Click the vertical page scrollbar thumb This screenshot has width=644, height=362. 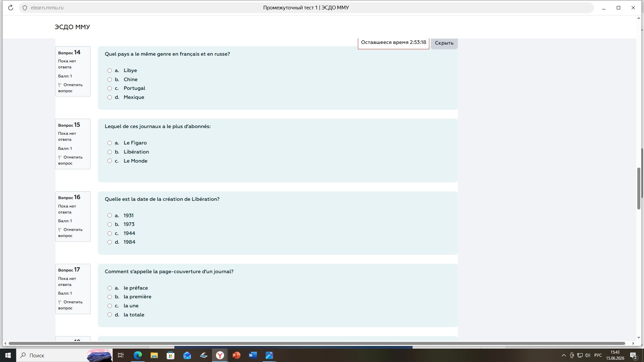coord(639,188)
